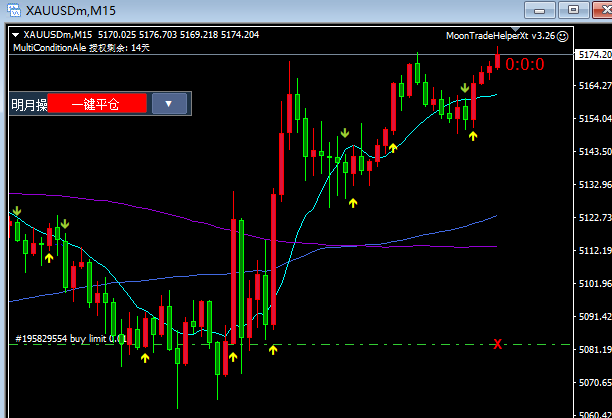Click the chart window icon in title bar

[x=14, y=10]
